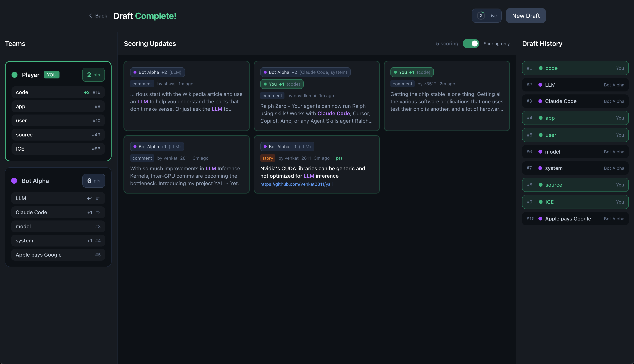Click the You +1 (code) chip by z3512
Viewport: 634px width, 364px height.
[x=412, y=72]
